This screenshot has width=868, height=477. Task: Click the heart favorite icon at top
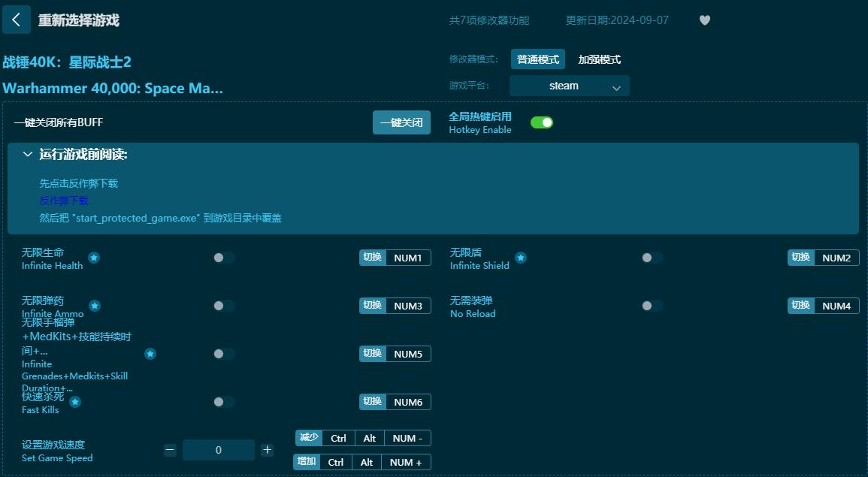(x=705, y=20)
